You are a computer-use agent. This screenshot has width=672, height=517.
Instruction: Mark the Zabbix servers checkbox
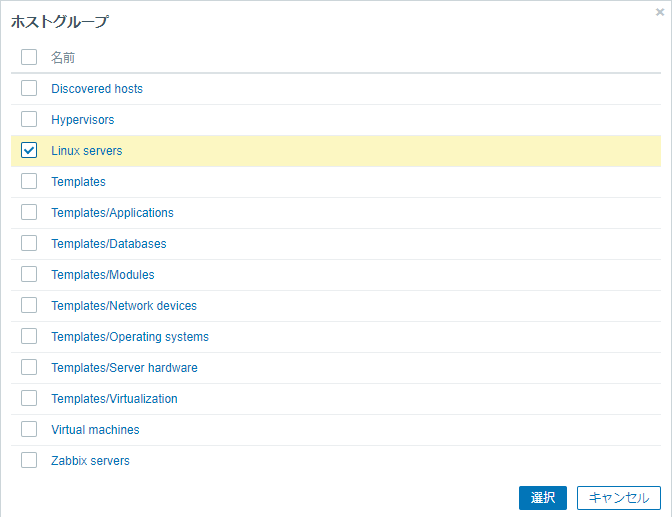29,460
